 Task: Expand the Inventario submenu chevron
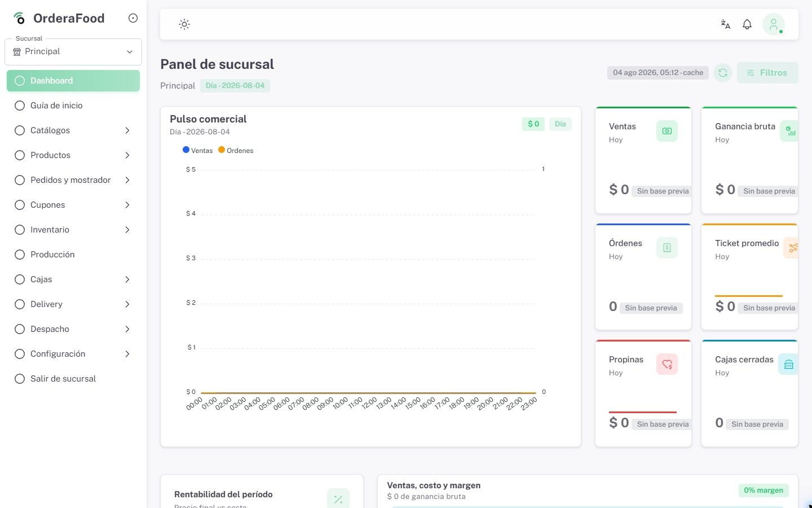(x=127, y=230)
